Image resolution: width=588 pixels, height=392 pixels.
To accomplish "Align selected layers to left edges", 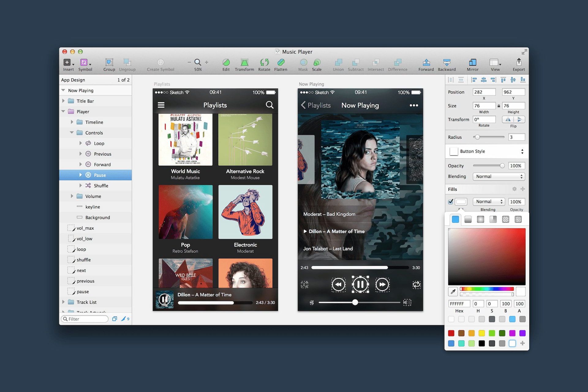I will (x=474, y=80).
